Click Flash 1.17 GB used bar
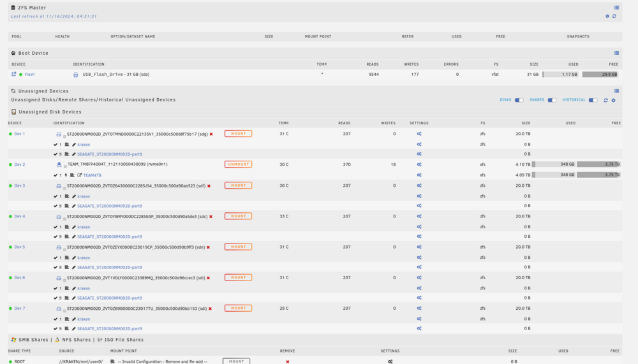 [x=560, y=75]
